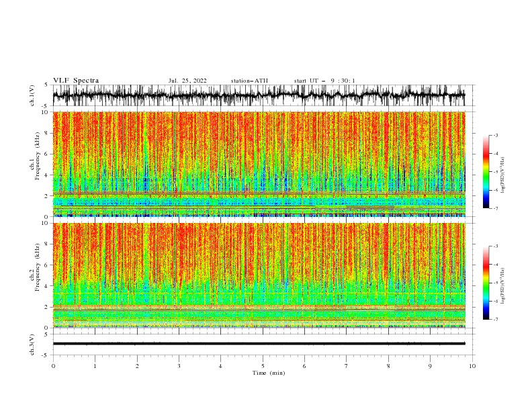Click the "station=ATH" header text
Image resolution: width=532 pixels, height=411 pixels.
pos(249,81)
